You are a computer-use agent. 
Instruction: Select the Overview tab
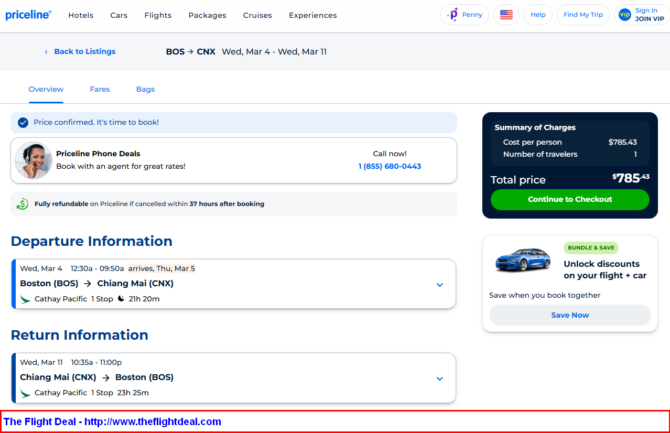point(46,89)
